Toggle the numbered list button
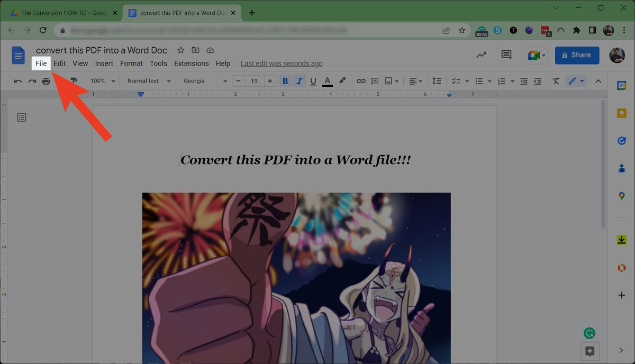This screenshot has height=364, width=635. [502, 81]
